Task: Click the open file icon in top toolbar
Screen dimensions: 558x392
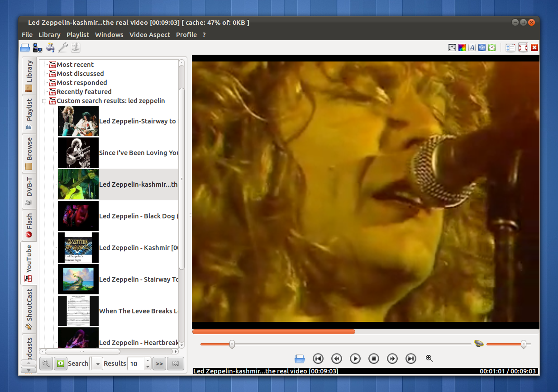Action: tap(25, 47)
